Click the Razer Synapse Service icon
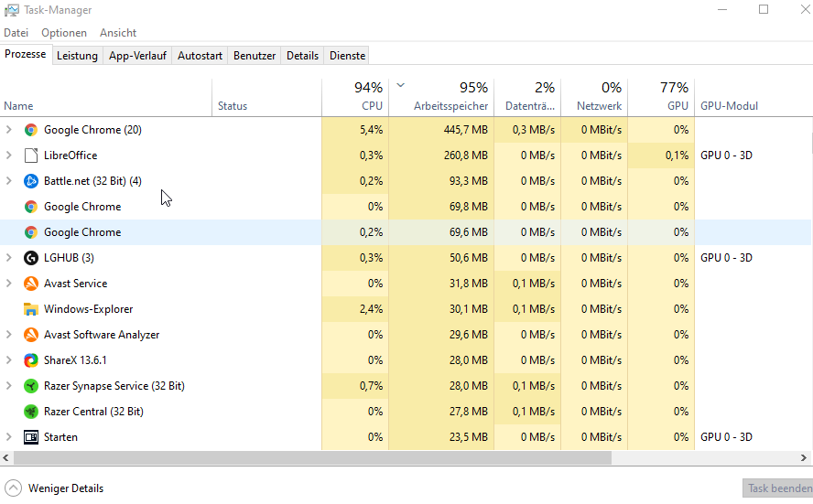This screenshot has width=813, height=504. pyautogui.click(x=31, y=386)
